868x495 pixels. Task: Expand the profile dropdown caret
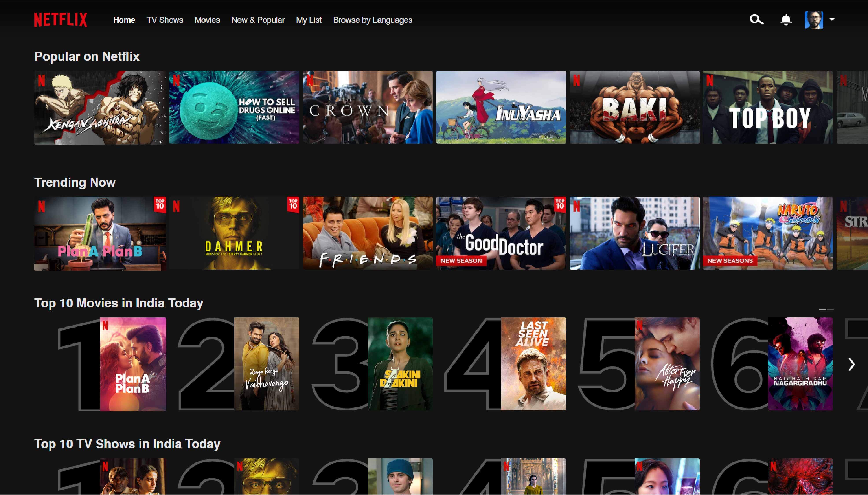(x=832, y=20)
